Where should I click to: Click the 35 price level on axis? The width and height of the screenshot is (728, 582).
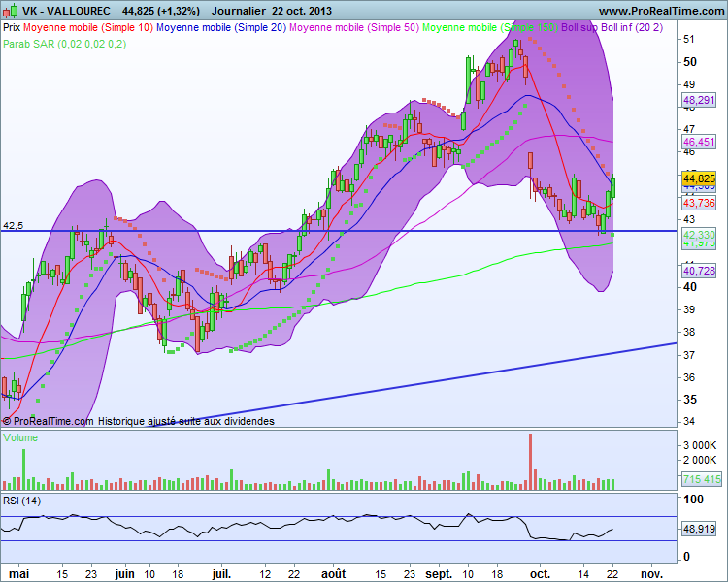689,400
